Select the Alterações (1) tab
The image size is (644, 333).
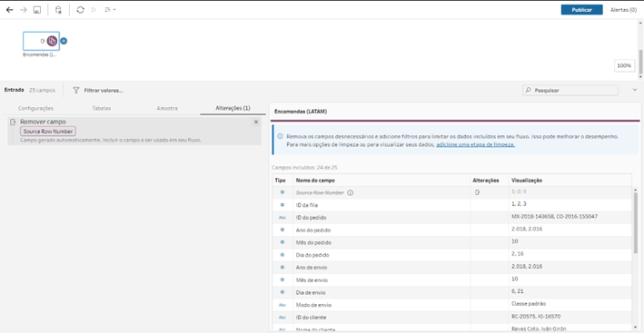click(233, 108)
